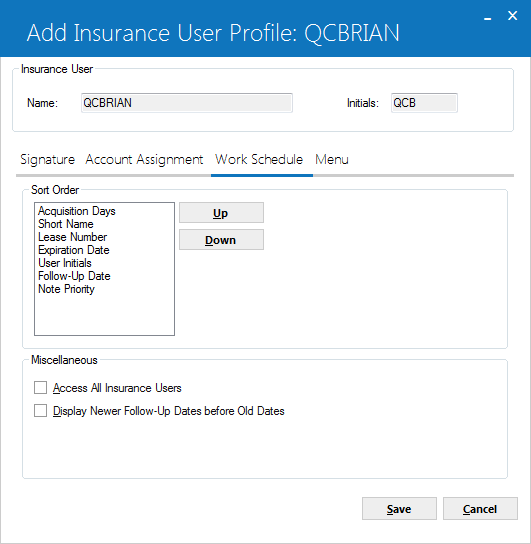
Task: Pick Lease Number from the Sort Order list
Action: coord(72,237)
